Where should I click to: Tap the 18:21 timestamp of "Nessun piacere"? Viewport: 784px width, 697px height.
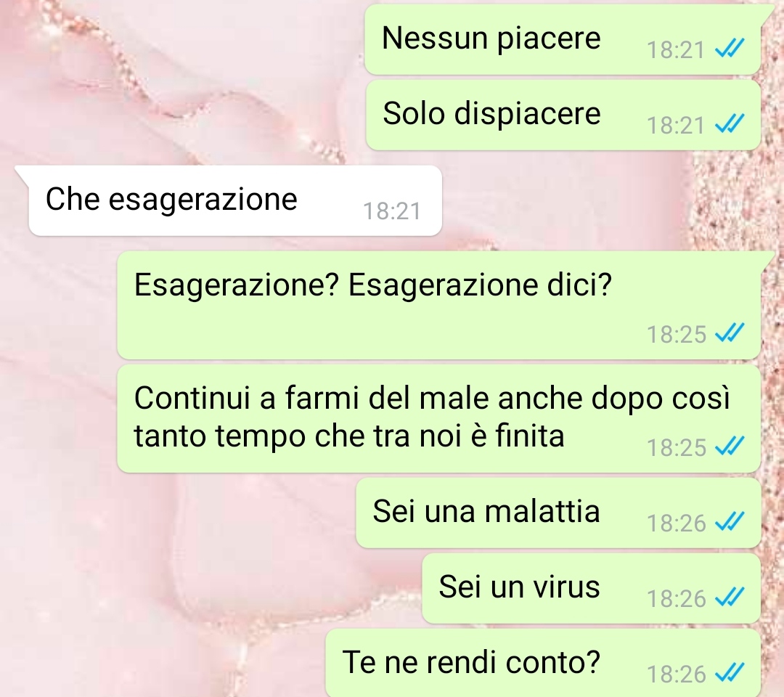[x=676, y=50]
